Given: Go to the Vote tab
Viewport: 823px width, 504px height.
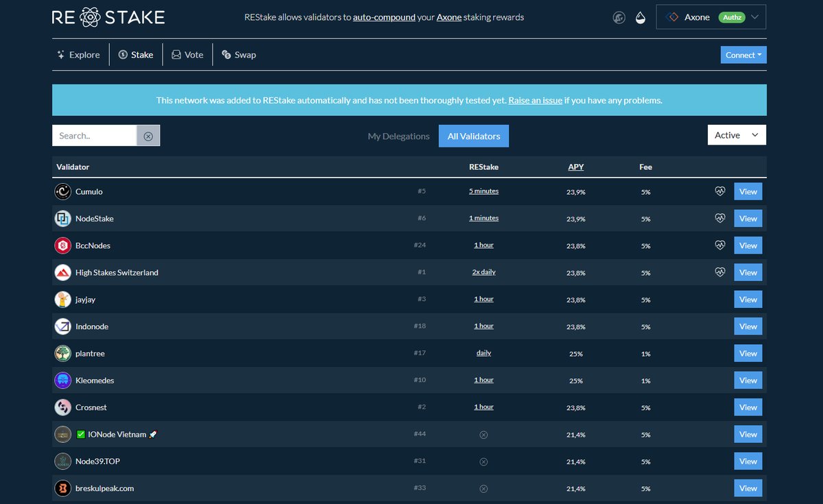Looking at the screenshot, I should pyautogui.click(x=187, y=55).
